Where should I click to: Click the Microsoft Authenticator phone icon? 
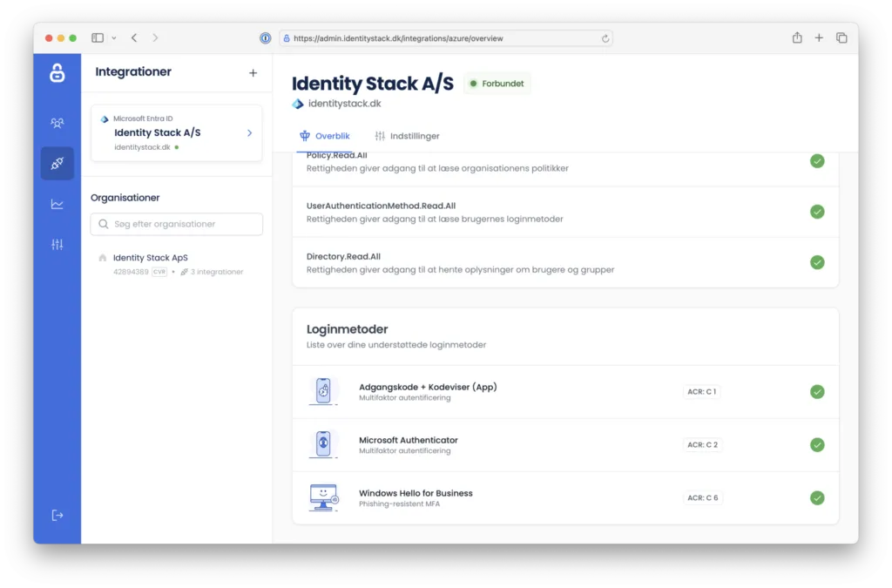323,444
